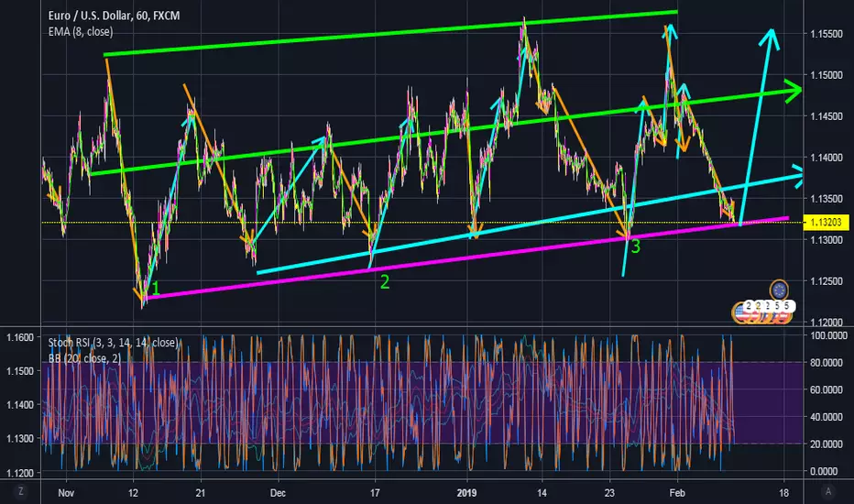Image resolution: width=854 pixels, height=504 pixels.
Task: Click the yellow 1.13203 current price label
Action: coord(826,223)
